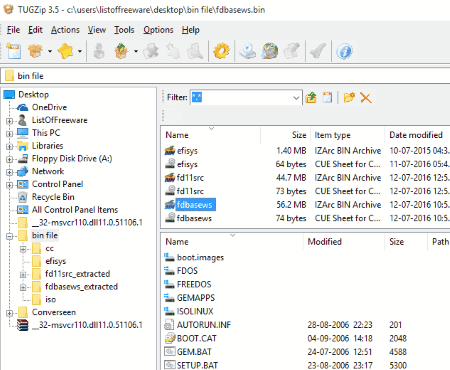Screen dimensions: 450x370
Task: Open the Actions menu
Action: coord(65,30)
